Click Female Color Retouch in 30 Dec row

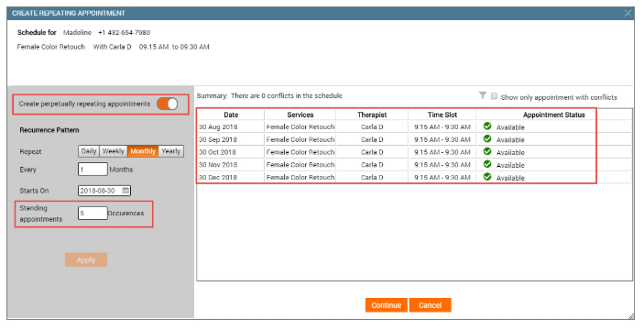[300, 178]
